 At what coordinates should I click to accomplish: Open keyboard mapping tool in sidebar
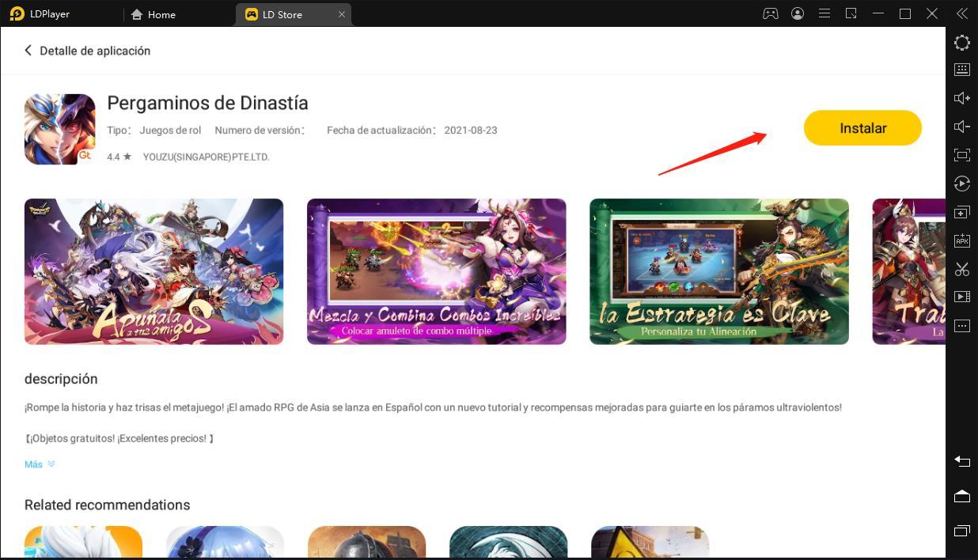(x=962, y=70)
